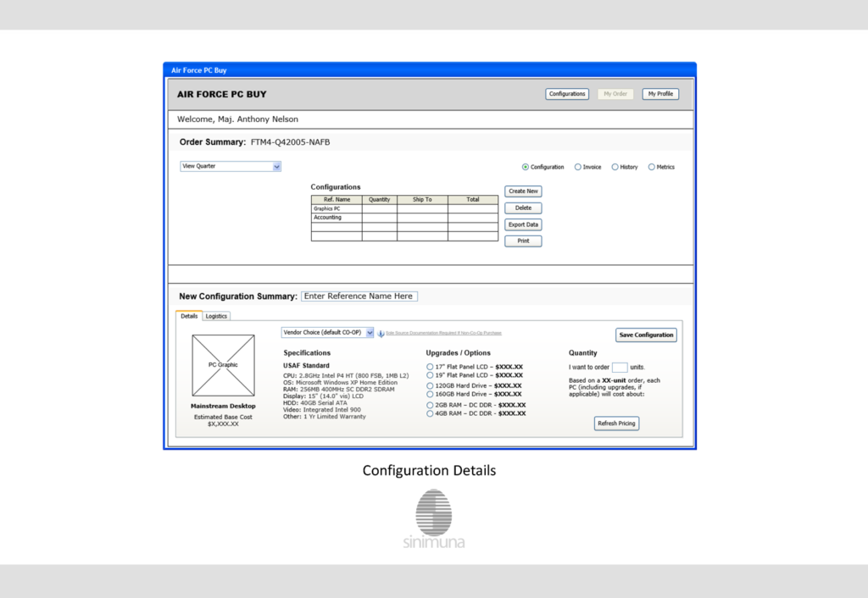Screen dimensions: 868x598
Task: Choose the 4GB RAM DC DDR option
Action: (430, 413)
